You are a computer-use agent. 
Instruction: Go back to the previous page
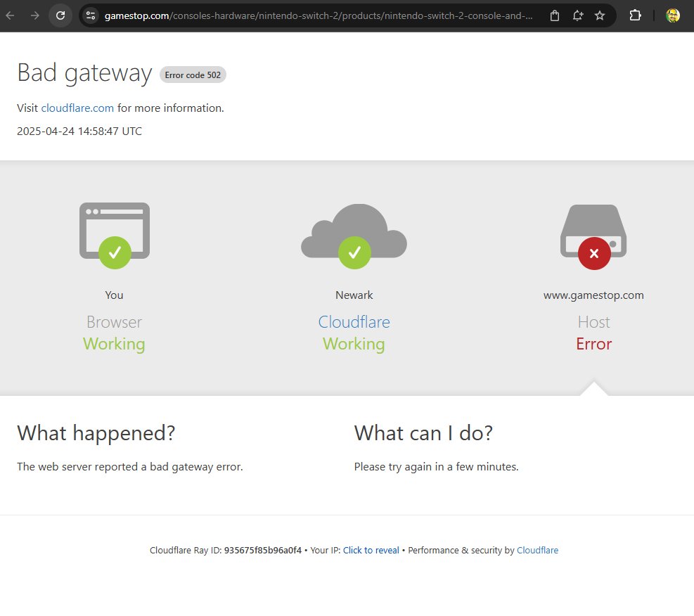pos(10,16)
